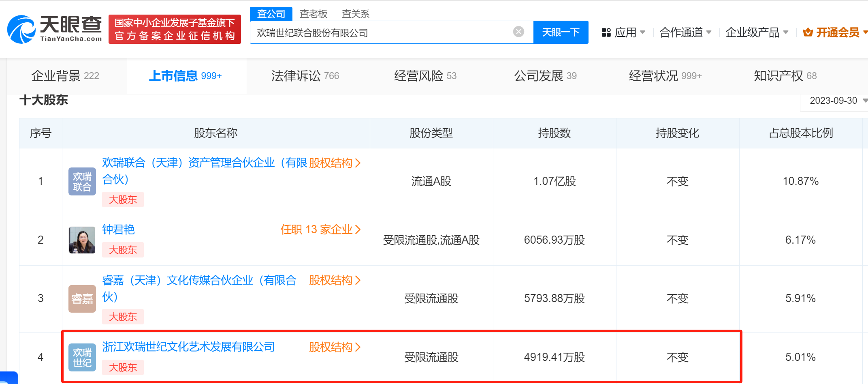Open 欢瑞联合 company logo thumbnail
Viewport: 868px width, 384px height.
click(x=82, y=181)
